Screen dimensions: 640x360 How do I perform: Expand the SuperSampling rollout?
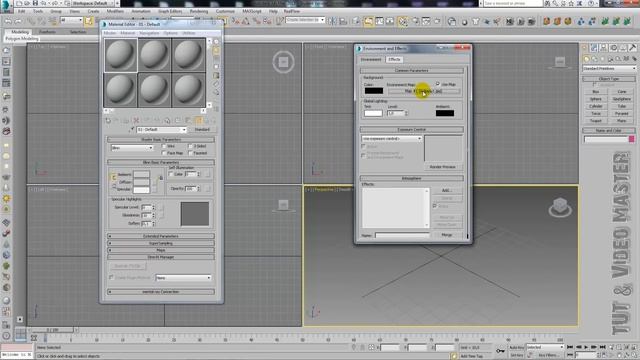click(161, 243)
